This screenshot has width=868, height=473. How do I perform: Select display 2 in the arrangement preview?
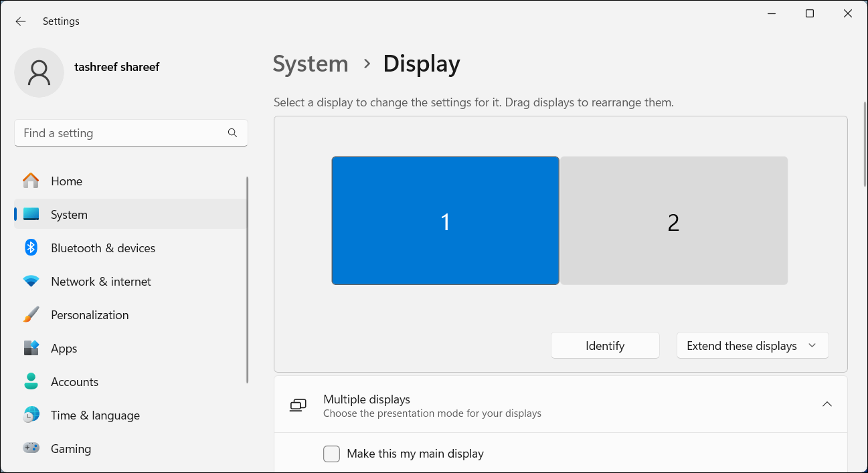[x=673, y=220]
